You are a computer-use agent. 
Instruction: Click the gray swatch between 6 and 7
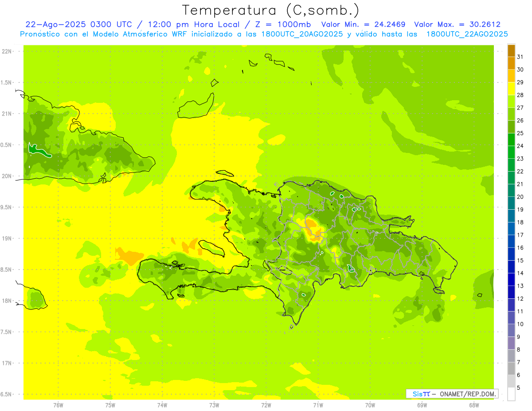coord(511,369)
